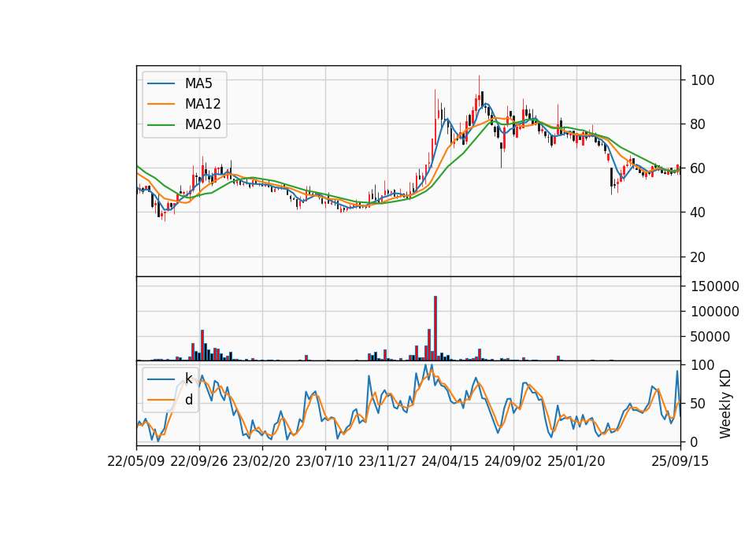Click the MA12 legend label
This screenshot has height=543, width=756.
[202, 104]
